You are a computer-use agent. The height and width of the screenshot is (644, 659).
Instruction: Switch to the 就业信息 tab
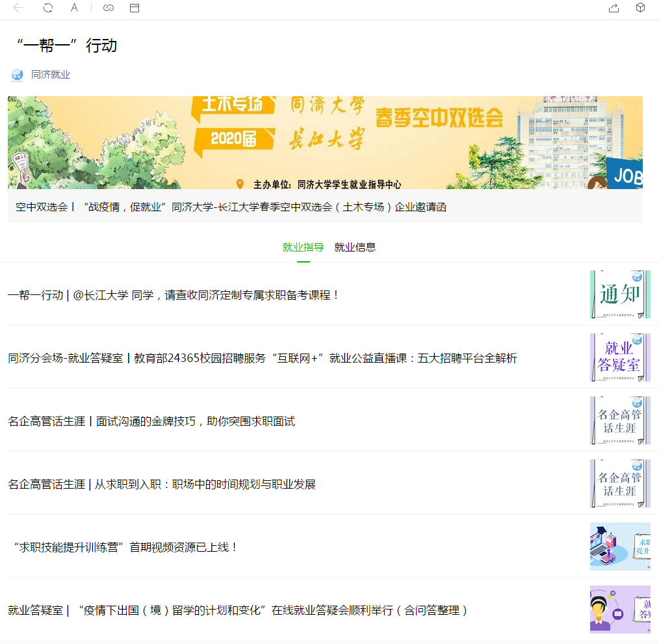tap(355, 247)
